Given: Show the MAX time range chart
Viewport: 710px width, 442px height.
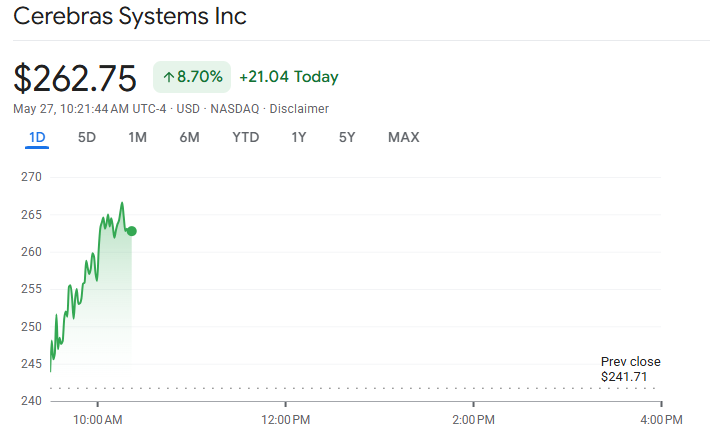Looking at the screenshot, I should 403,137.
